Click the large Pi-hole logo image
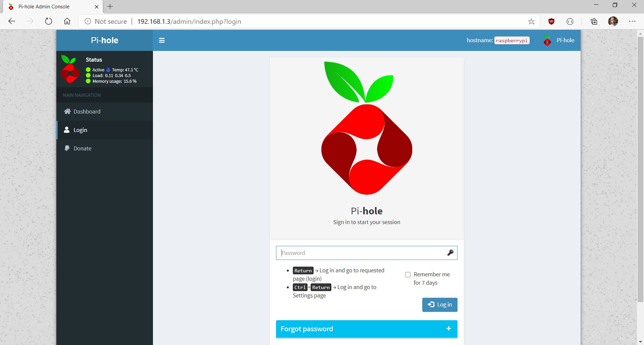 [x=367, y=128]
